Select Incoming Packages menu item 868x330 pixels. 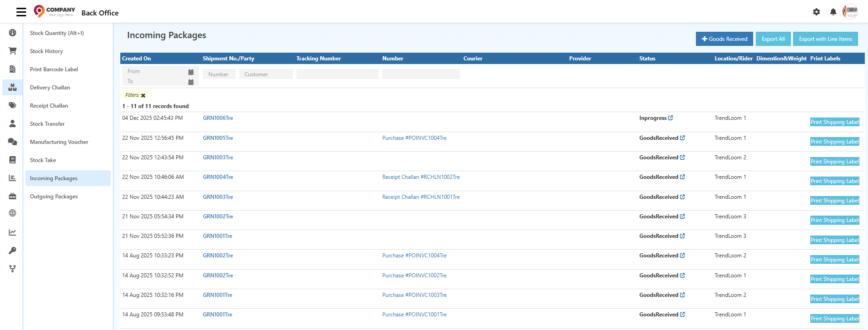(68, 178)
